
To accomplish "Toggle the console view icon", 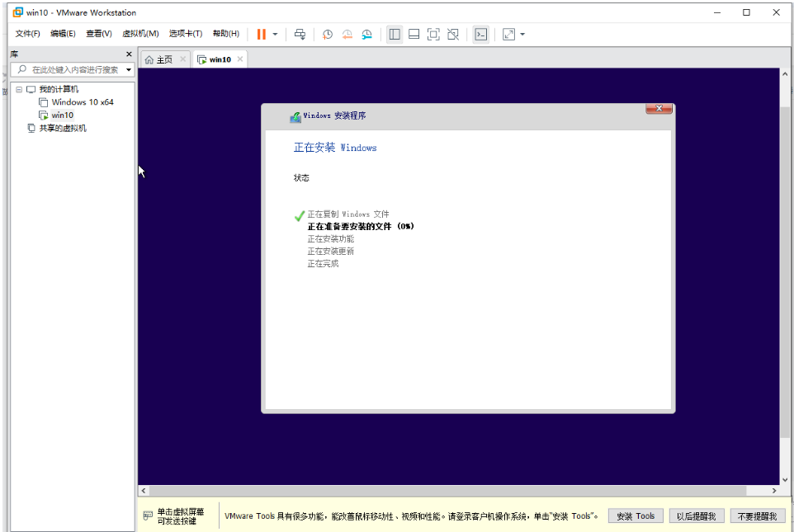I will 480,35.
